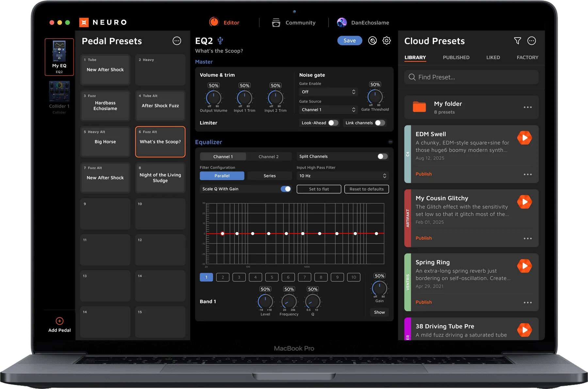Play the My Cousin Glitchy preset
The height and width of the screenshot is (389, 588).
click(525, 202)
